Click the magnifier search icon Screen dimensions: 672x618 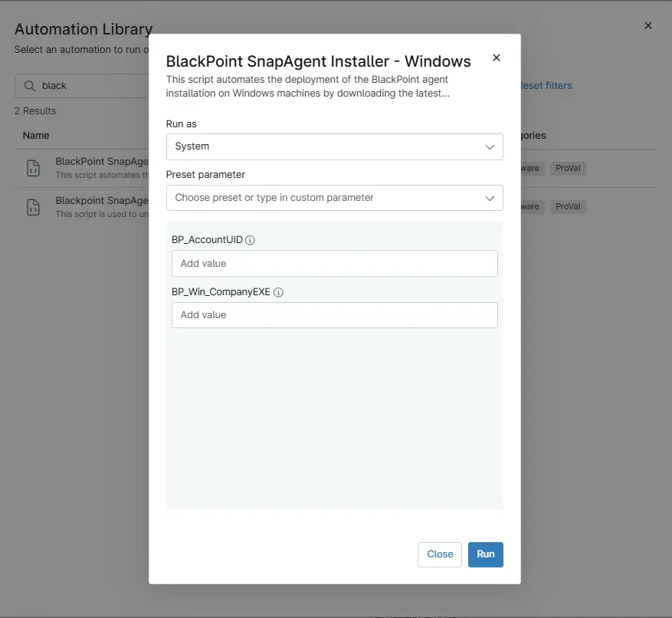(x=30, y=86)
